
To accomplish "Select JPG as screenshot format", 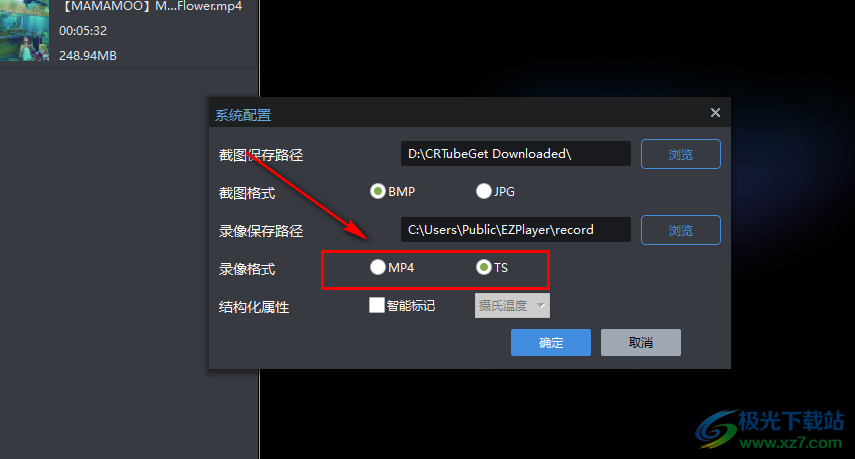I will tap(483, 191).
